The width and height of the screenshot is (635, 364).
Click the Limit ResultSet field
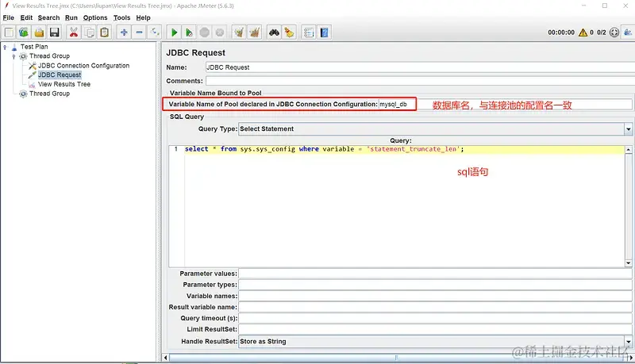pos(435,329)
